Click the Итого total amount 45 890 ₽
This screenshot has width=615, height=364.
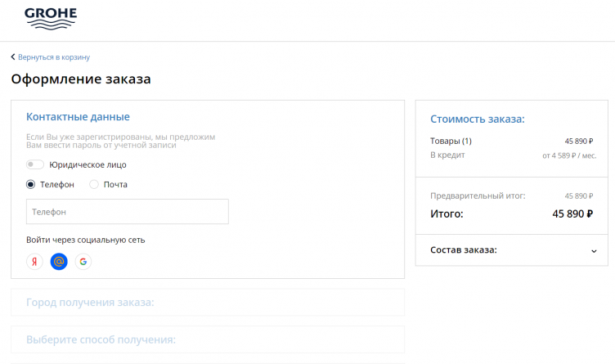pyautogui.click(x=572, y=214)
